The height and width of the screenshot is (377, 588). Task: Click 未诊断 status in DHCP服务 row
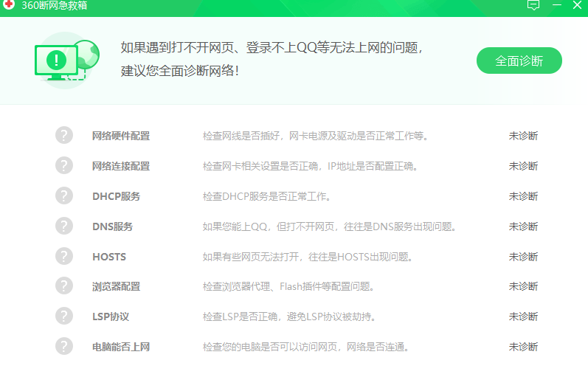(x=523, y=196)
